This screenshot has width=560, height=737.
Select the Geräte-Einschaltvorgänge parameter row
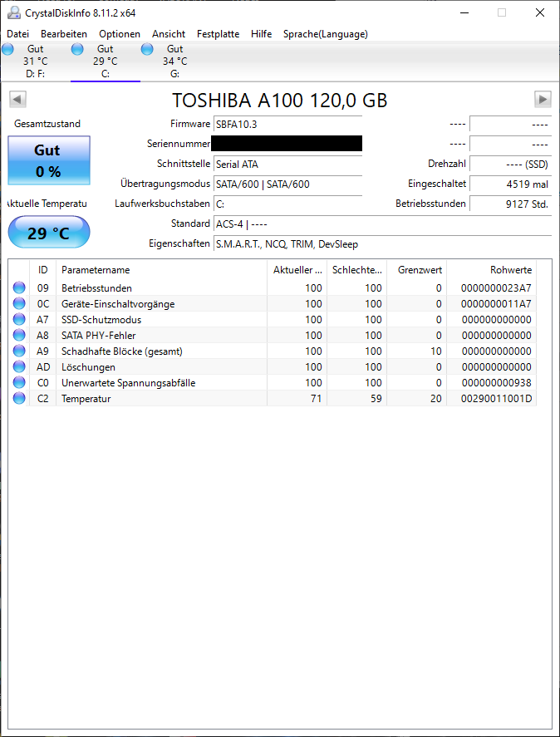(x=273, y=303)
